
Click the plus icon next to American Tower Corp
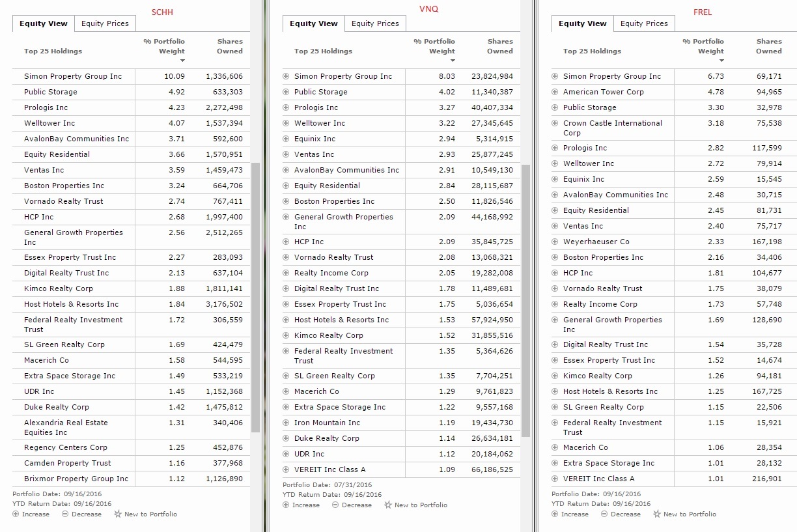point(555,92)
